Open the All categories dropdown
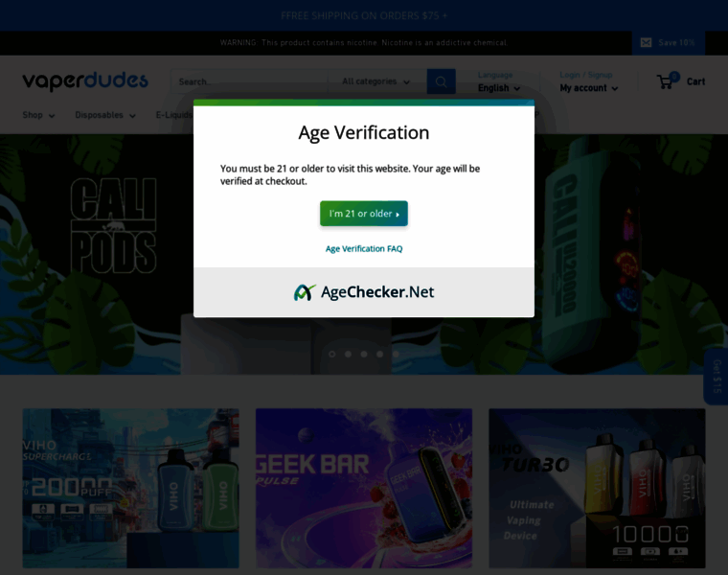 click(x=376, y=81)
